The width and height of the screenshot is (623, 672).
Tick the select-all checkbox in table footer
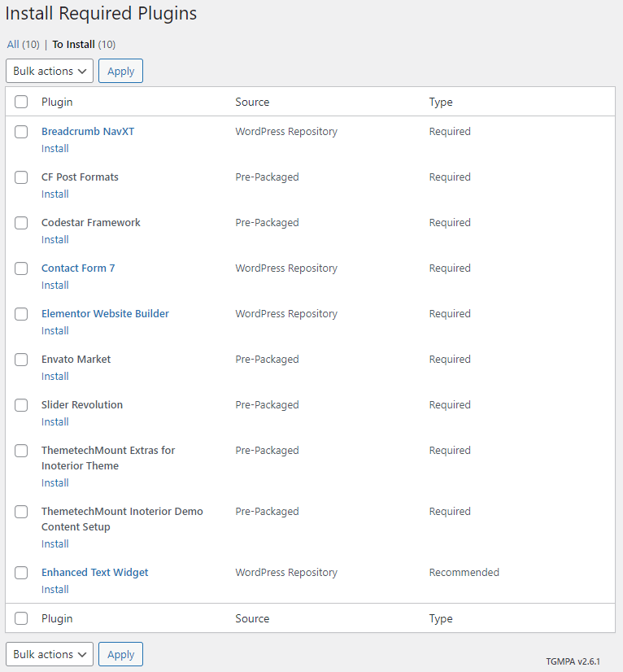tap(21, 618)
